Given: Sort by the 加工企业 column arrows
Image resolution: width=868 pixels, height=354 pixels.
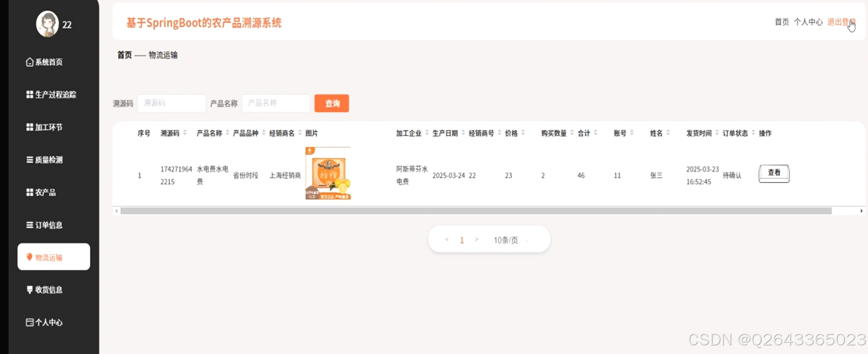Looking at the screenshot, I should [x=427, y=133].
